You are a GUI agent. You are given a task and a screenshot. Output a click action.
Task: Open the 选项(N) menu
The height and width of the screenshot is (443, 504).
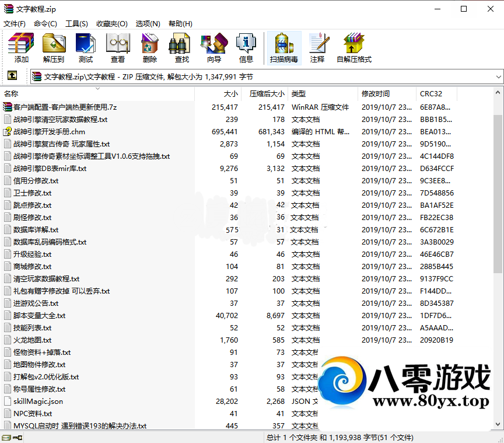pyautogui.click(x=148, y=23)
